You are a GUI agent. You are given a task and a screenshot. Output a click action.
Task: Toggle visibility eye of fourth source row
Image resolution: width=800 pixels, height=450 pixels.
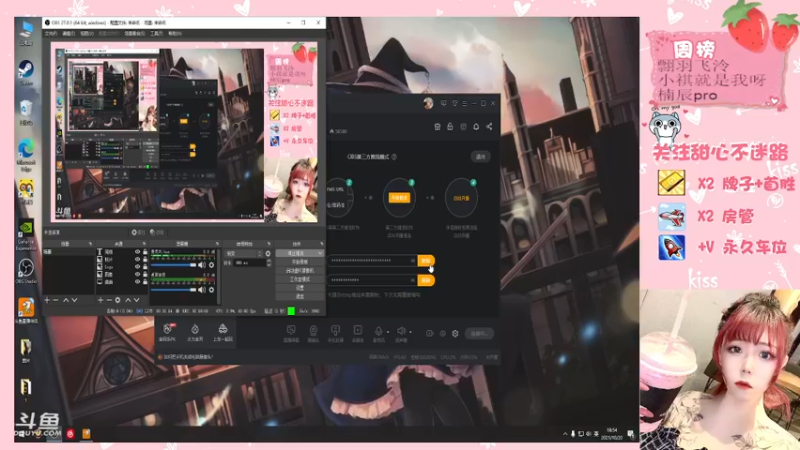coord(137,274)
